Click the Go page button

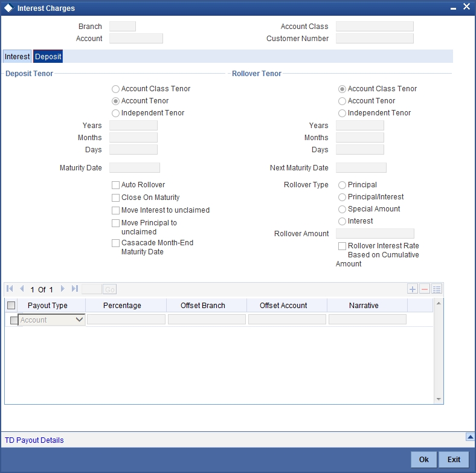click(x=109, y=289)
